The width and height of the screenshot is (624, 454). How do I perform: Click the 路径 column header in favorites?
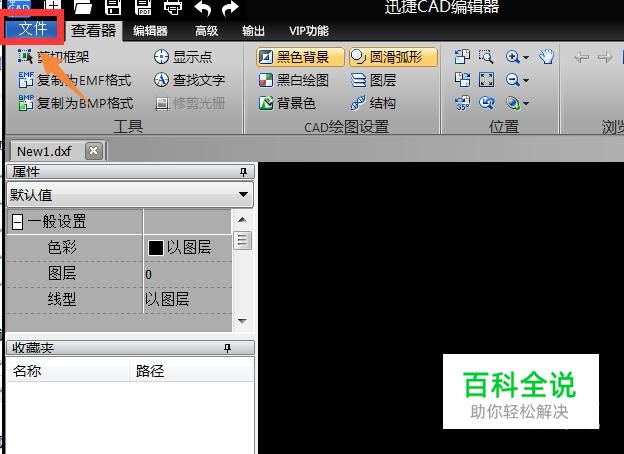(191, 370)
